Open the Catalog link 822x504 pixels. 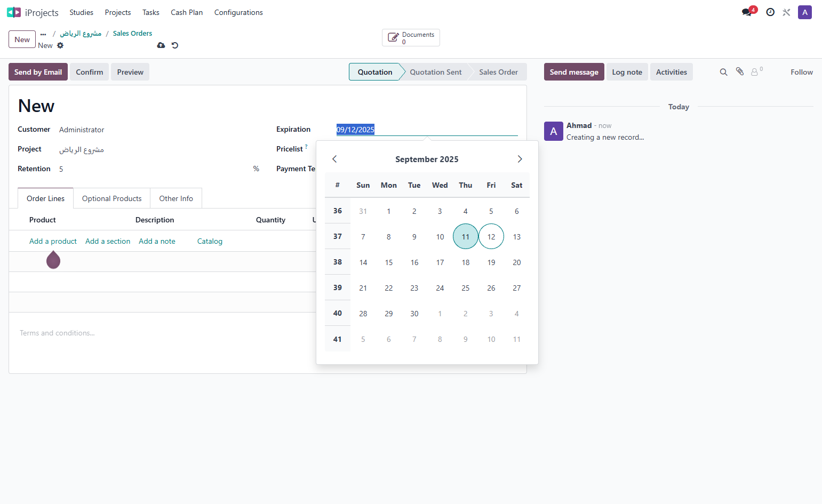210,241
